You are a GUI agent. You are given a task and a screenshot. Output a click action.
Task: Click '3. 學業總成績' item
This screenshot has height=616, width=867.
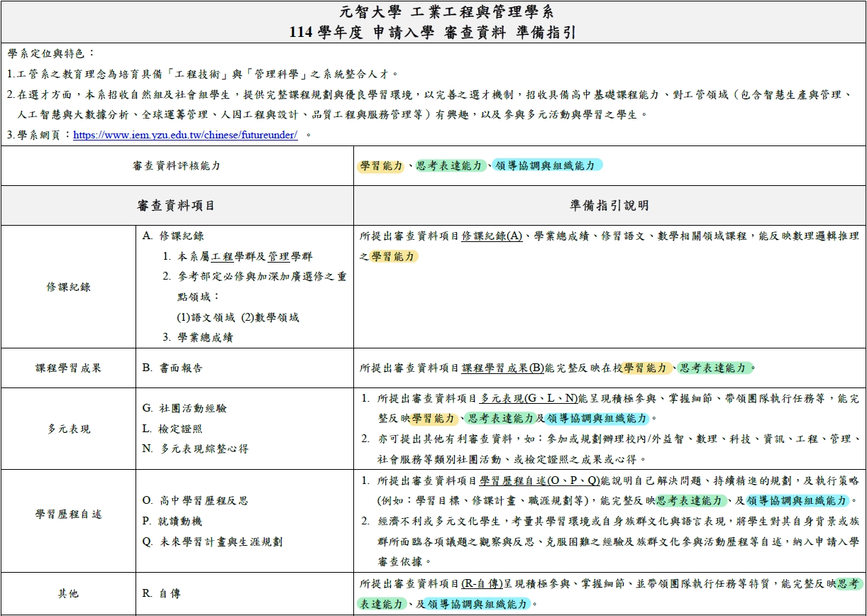coord(198,338)
